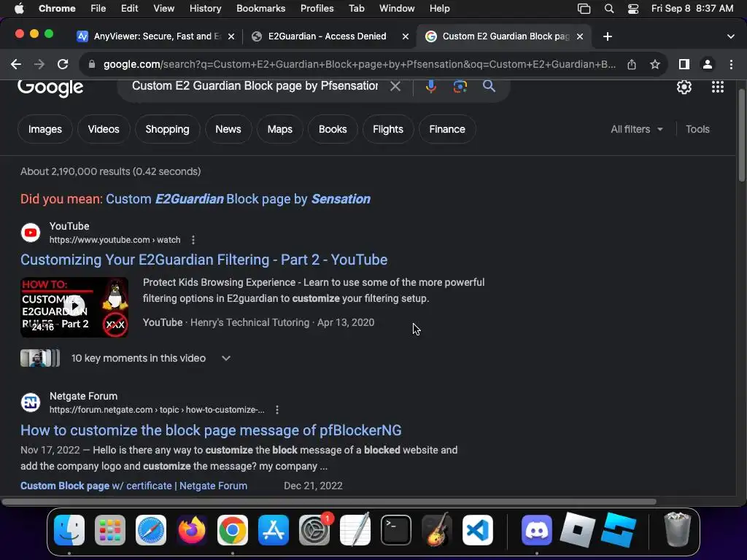Expand the All filters dropdown
Viewport: 747px width, 560px height.
coord(636,129)
